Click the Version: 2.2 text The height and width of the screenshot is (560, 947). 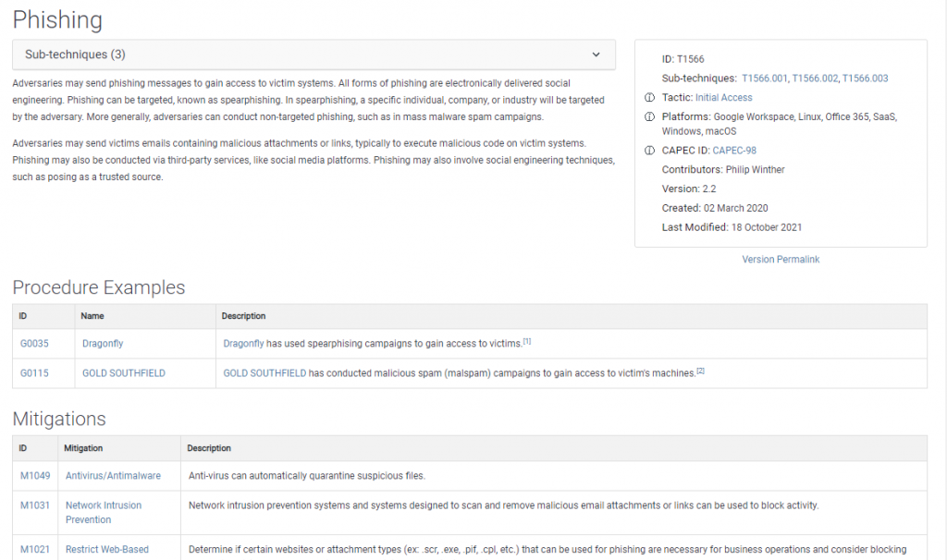(689, 189)
